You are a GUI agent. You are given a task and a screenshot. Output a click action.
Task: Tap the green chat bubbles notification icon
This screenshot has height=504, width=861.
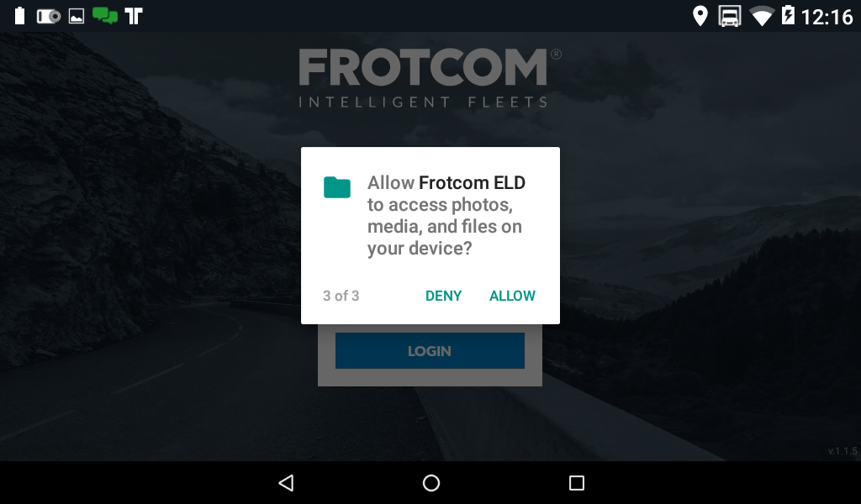pos(105,15)
